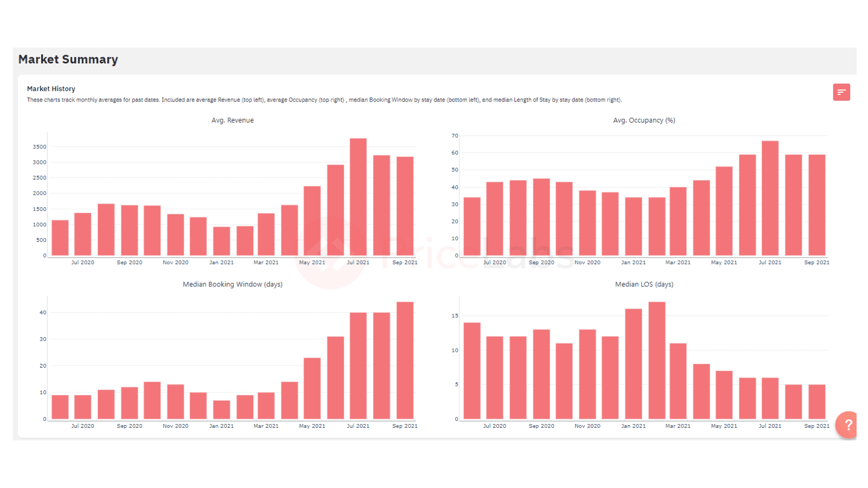Click the Market Summary heading
The height and width of the screenshot is (488, 868).
coord(68,60)
